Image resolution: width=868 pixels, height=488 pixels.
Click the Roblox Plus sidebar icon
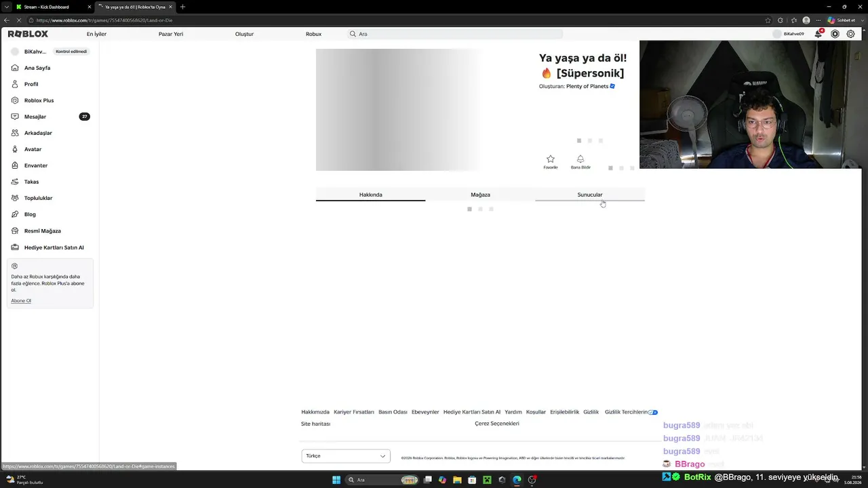pos(15,100)
